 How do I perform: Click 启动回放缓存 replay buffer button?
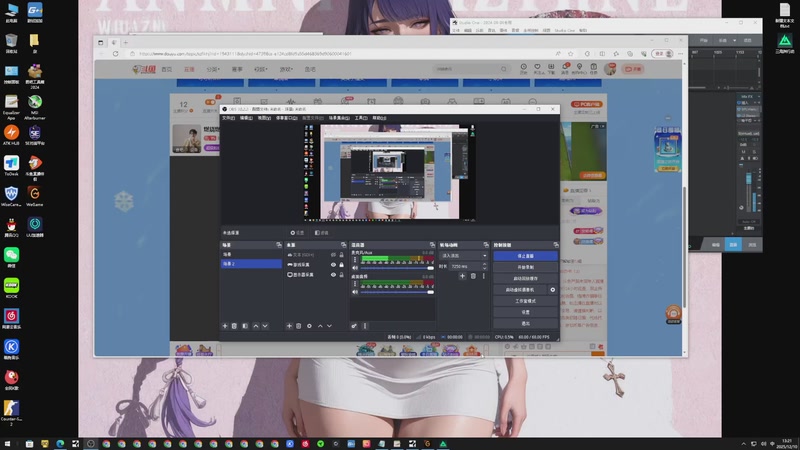[525, 279]
